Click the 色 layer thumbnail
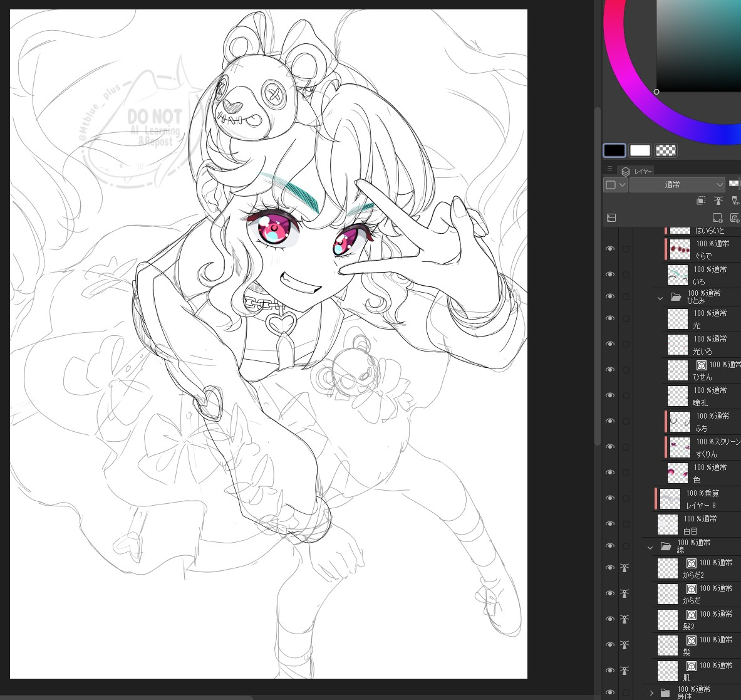 pyautogui.click(x=678, y=473)
